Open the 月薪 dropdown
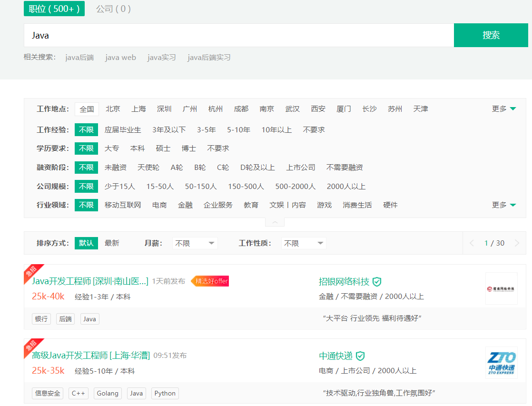 click(195, 243)
